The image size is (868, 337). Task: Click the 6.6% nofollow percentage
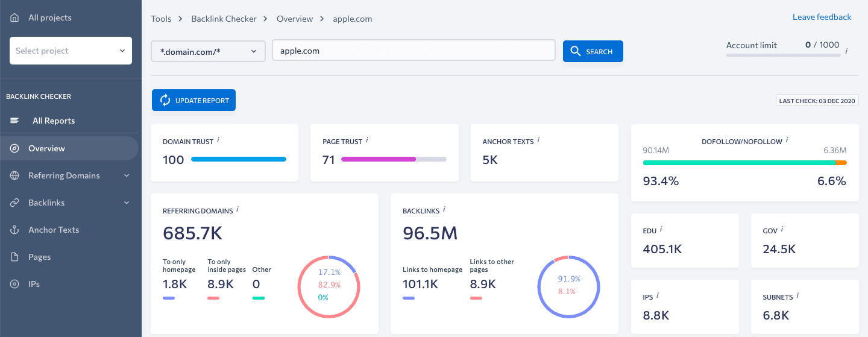click(x=832, y=181)
